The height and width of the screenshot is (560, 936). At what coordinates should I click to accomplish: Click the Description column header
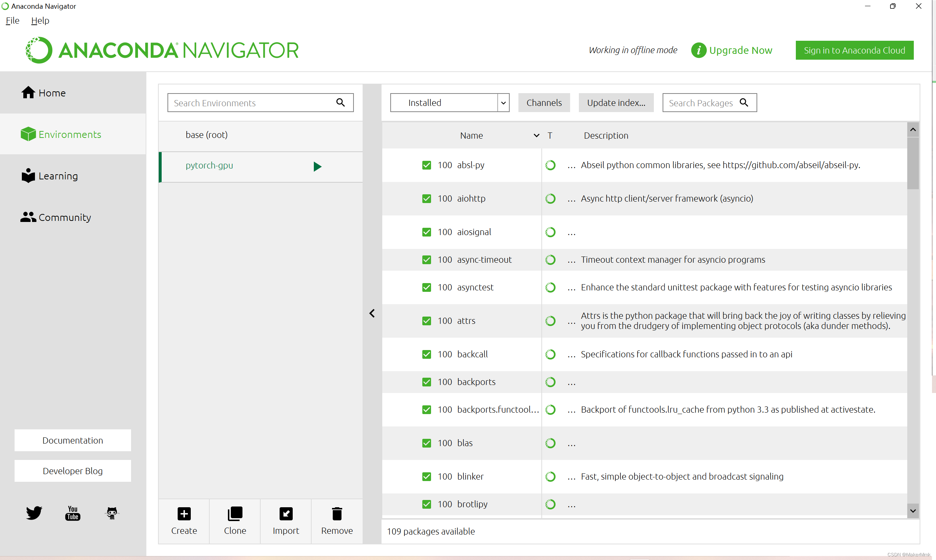606,135
